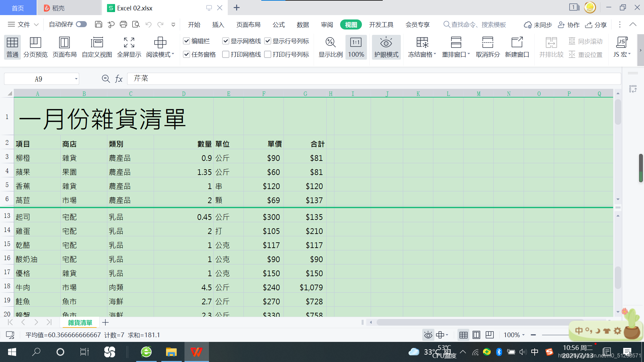Expand the name box A9 dropdown

click(x=76, y=79)
